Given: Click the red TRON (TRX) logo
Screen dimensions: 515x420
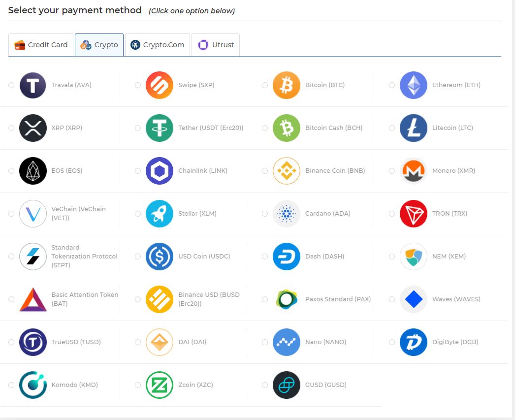Looking at the screenshot, I should click(414, 214).
